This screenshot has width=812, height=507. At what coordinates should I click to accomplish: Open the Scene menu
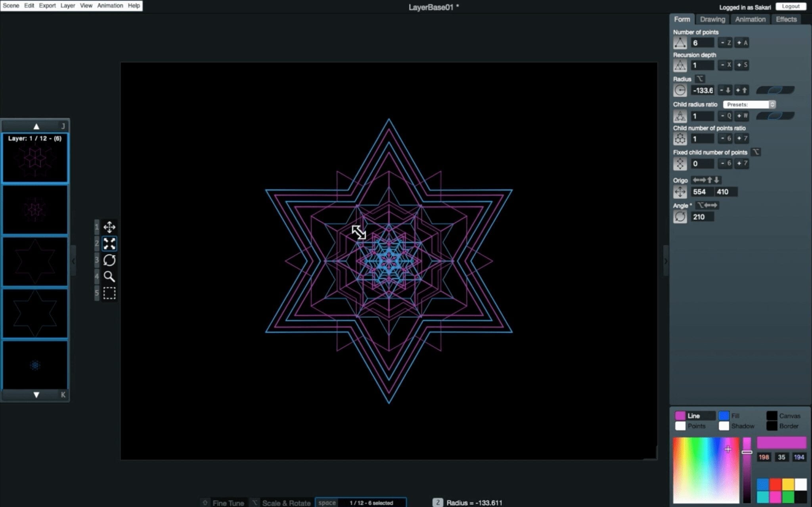pos(11,5)
